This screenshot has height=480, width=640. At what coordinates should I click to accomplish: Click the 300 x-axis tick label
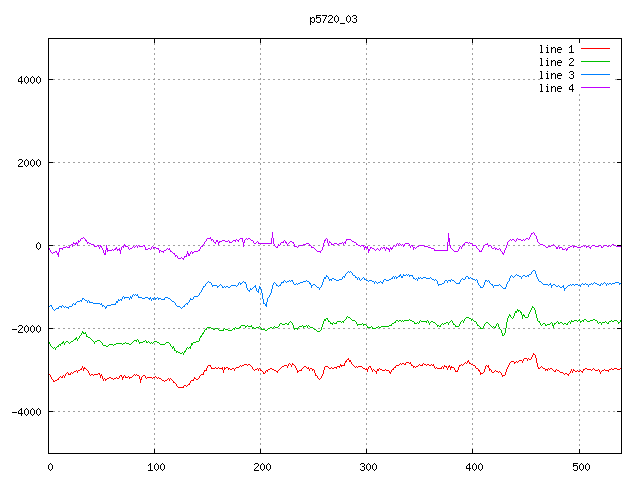(x=367, y=466)
